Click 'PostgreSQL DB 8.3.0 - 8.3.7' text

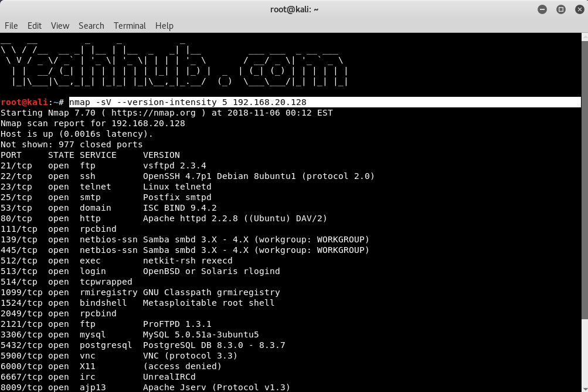[x=214, y=345]
